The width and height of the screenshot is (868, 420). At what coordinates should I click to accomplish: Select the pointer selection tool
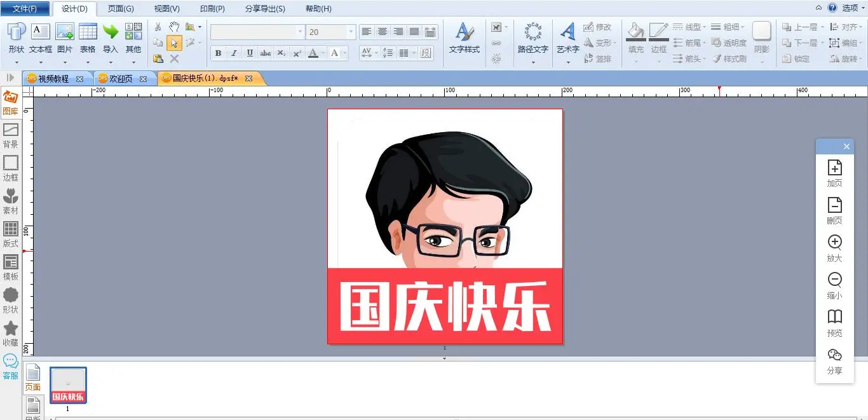pyautogui.click(x=174, y=43)
